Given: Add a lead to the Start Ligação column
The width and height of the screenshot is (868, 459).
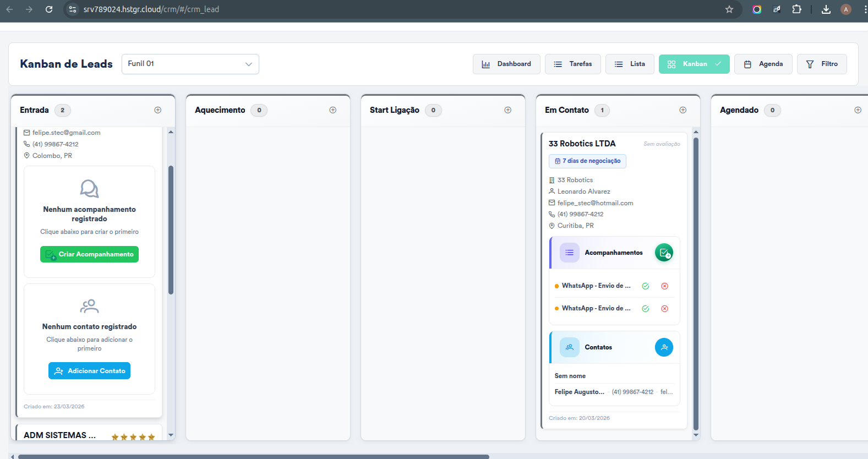Looking at the screenshot, I should [508, 110].
